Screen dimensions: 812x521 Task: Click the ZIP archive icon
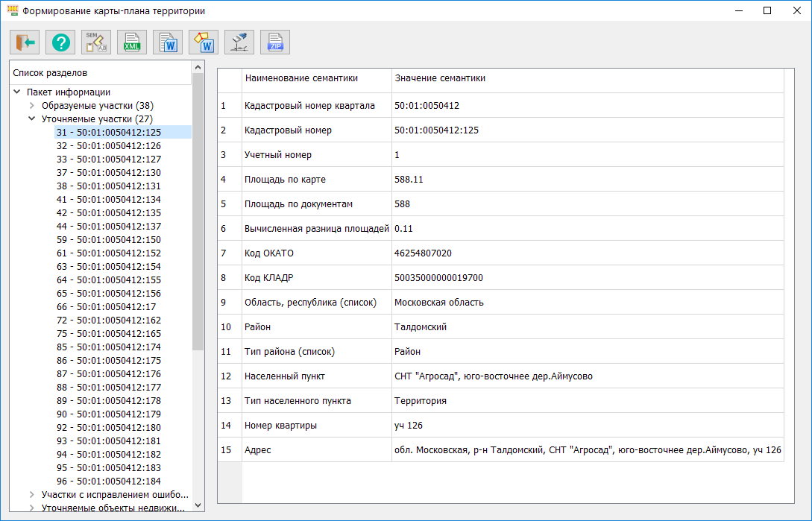click(x=275, y=42)
